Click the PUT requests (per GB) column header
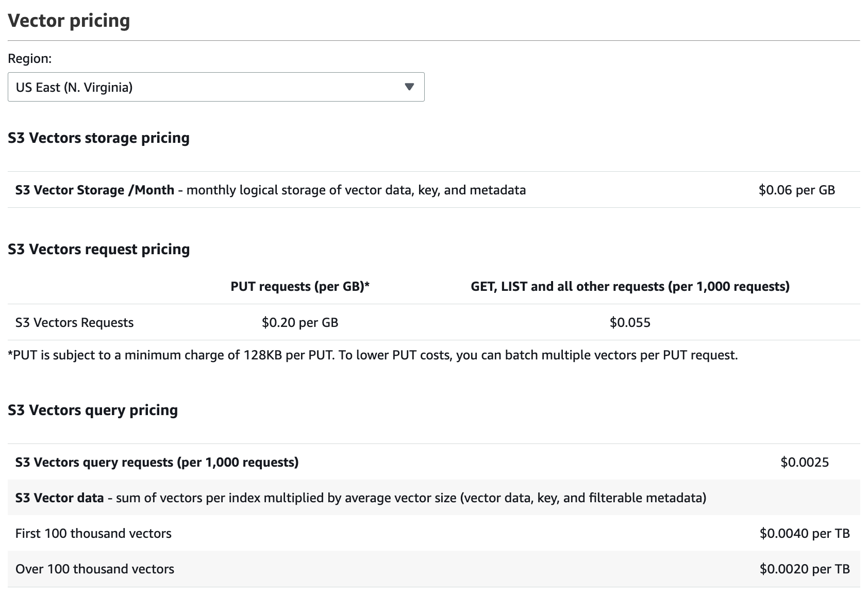 coord(300,287)
